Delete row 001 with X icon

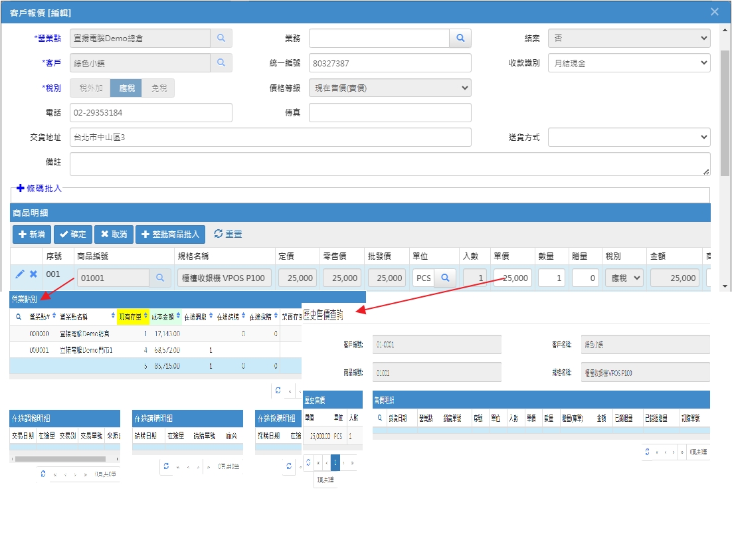coord(33,274)
